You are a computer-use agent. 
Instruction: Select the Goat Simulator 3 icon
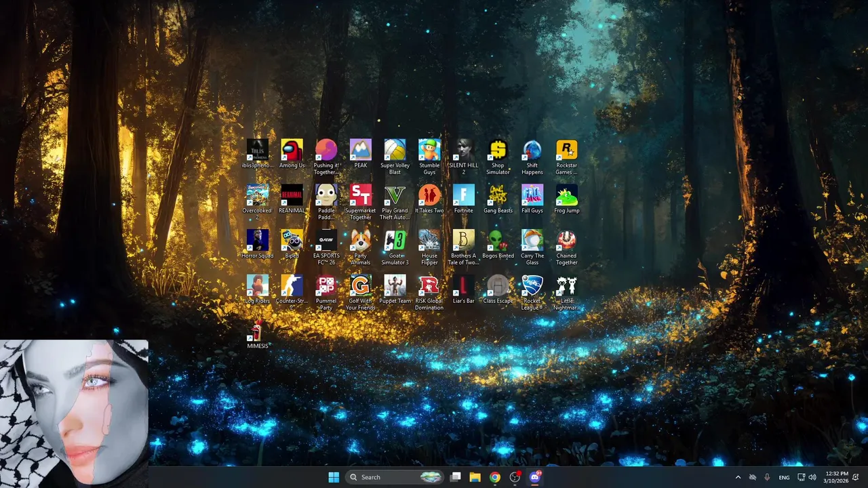(x=395, y=247)
